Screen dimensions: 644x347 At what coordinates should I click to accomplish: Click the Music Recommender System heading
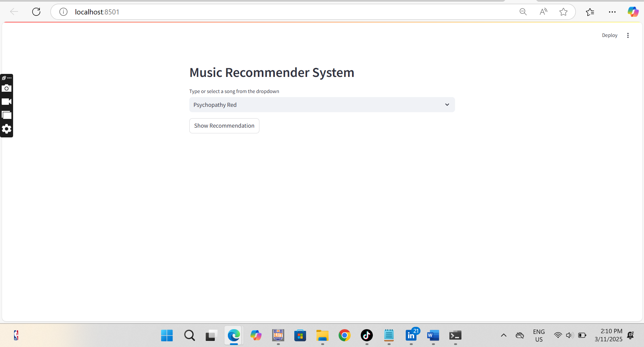pyautogui.click(x=272, y=73)
